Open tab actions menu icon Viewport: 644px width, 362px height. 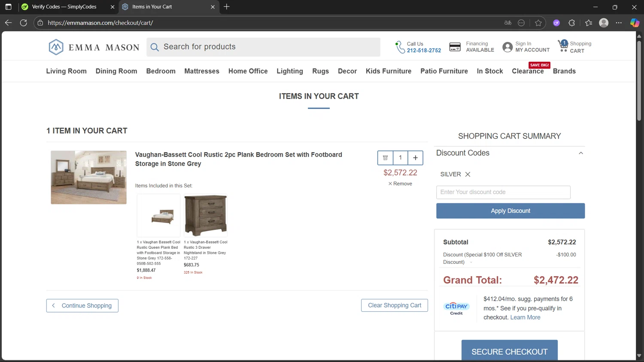(8, 7)
